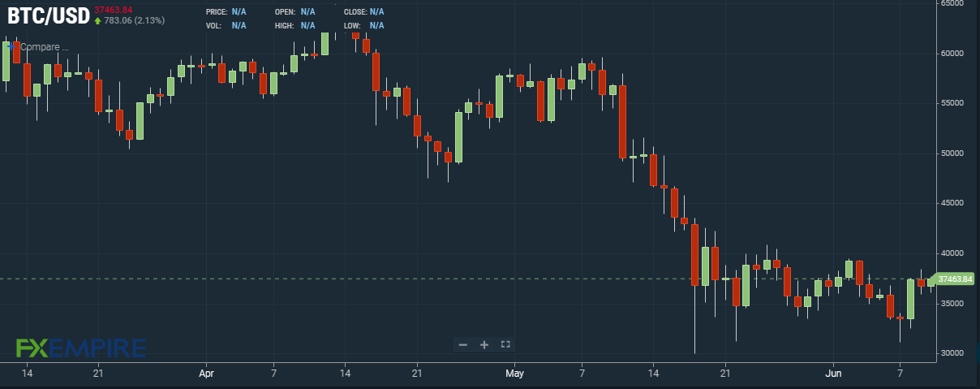This screenshot has height=389, width=980.
Task: Click the zoom out minus icon
Action: point(463,344)
